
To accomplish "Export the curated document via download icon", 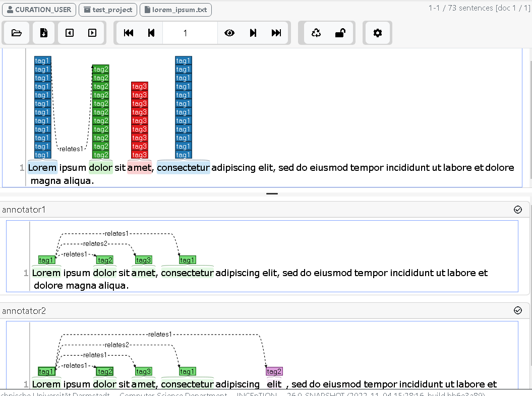I will click(x=43, y=33).
